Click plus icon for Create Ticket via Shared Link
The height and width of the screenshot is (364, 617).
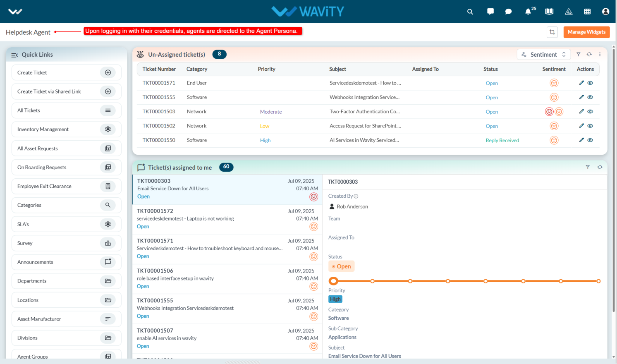click(x=108, y=91)
